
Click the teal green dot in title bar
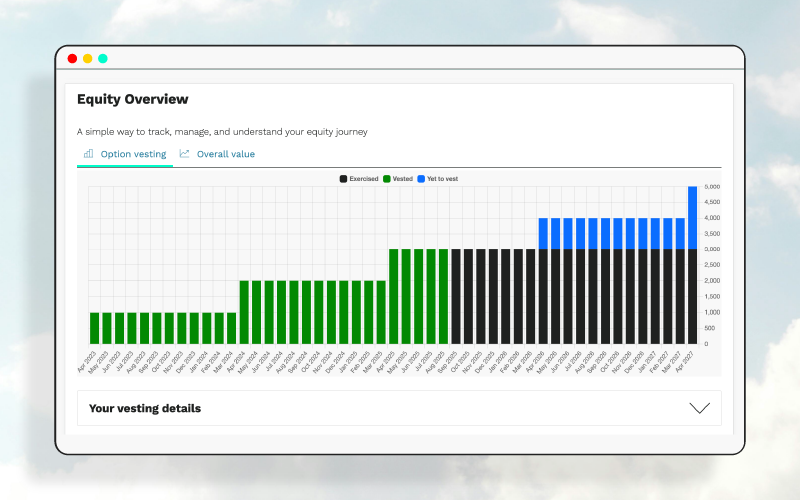pos(103,59)
